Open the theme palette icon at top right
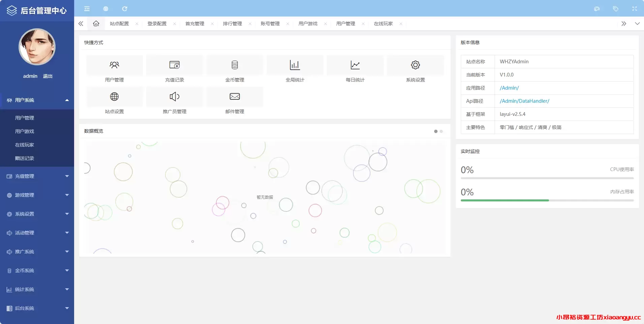644x324 pixels. point(598,8)
